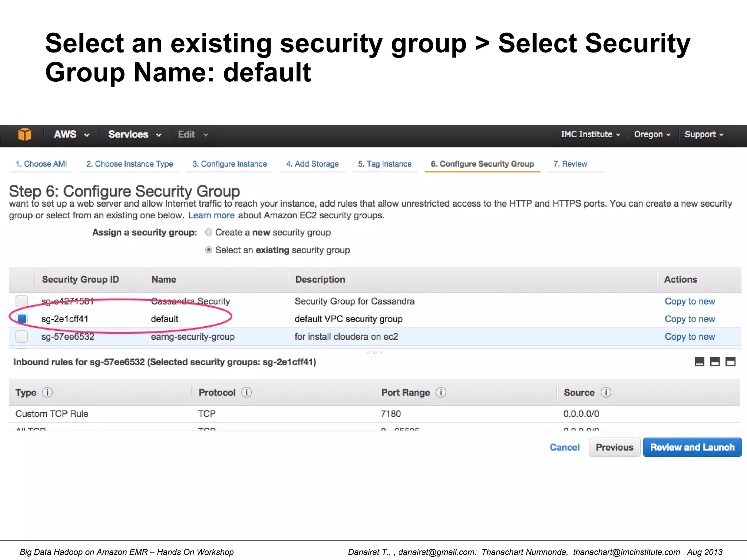Click Review and Launch button
747x560 pixels.
pyautogui.click(x=692, y=447)
